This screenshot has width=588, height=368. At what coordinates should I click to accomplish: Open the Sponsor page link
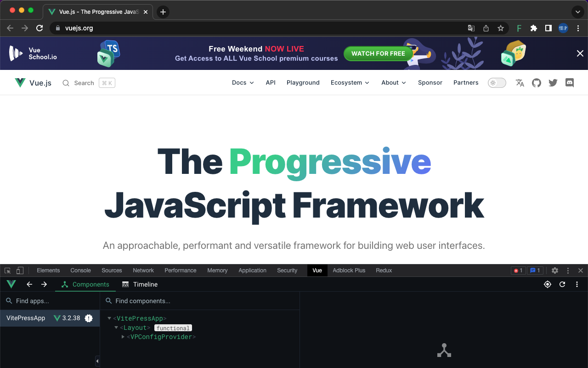(x=430, y=83)
